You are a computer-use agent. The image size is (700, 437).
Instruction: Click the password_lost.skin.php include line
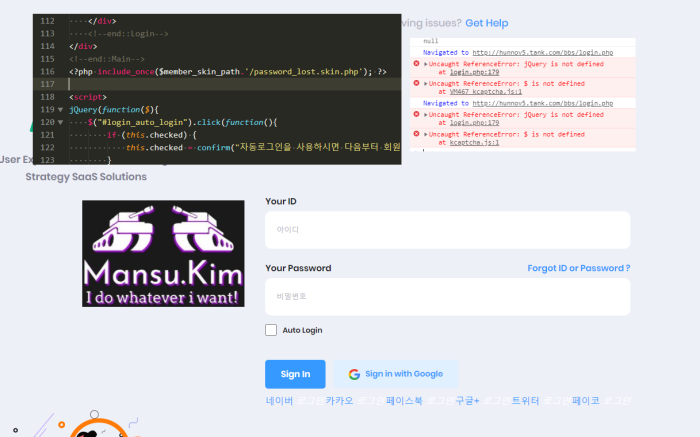point(228,71)
